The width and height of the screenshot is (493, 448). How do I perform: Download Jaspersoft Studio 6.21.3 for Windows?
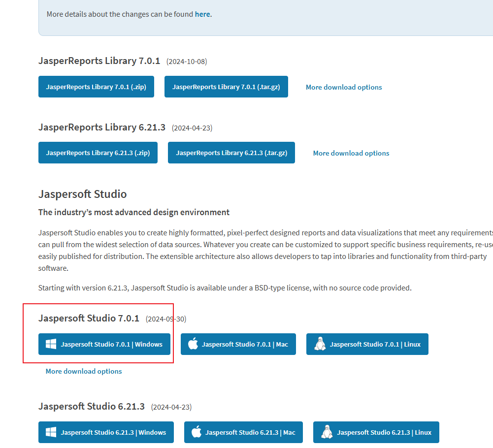click(x=106, y=432)
